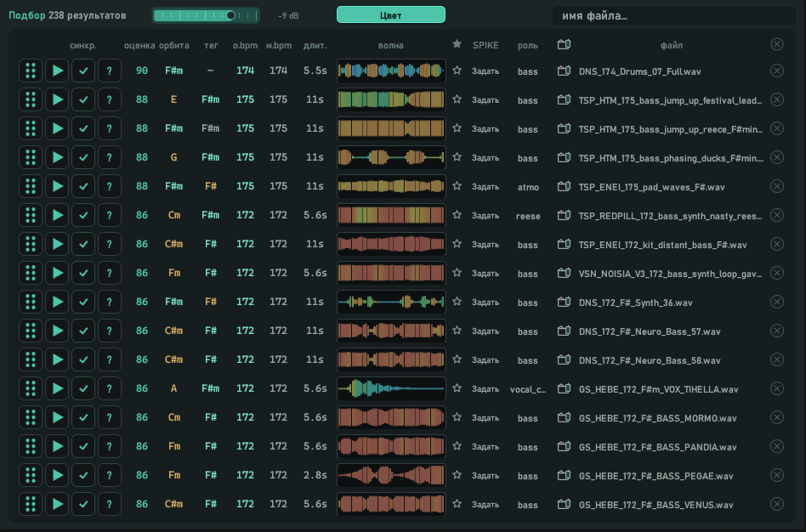Star the TSP_ENEI_172_kit_distant_bass_F#.wav row
The image size is (806, 532).
coord(457,244)
